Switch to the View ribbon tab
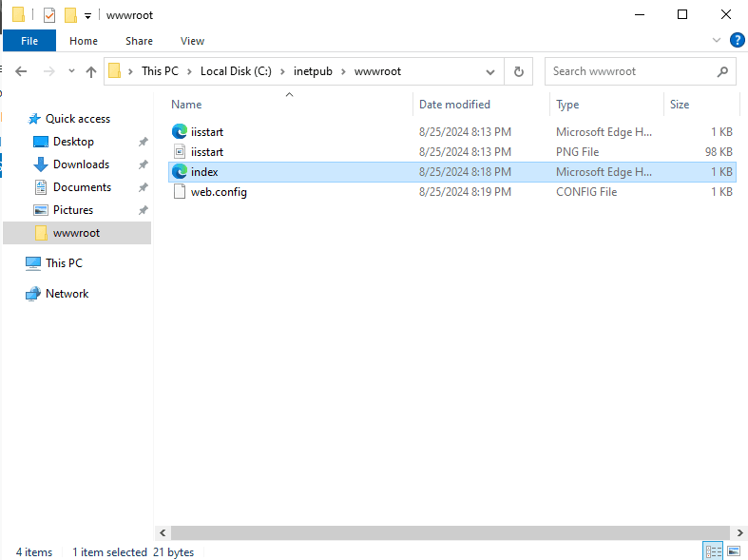Screen dimensions: 748x560 click(x=192, y=41)
